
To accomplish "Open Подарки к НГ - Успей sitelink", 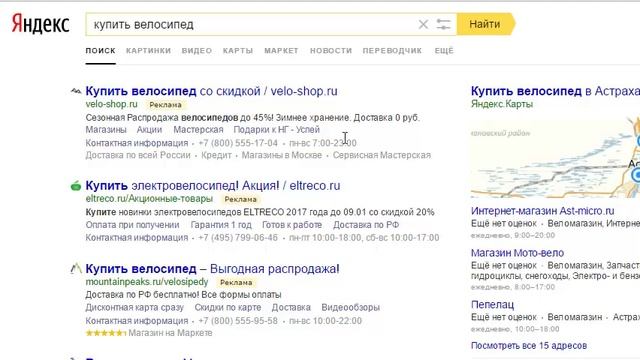I will (x=276, y=130).
